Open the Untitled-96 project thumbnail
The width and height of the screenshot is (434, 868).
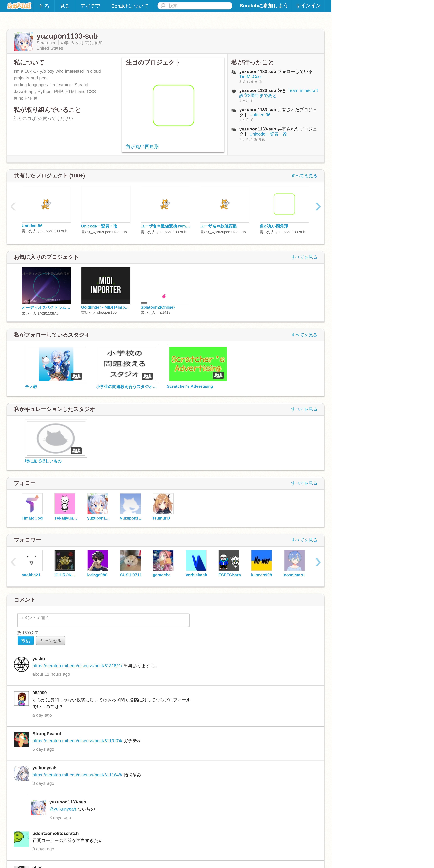pos(46,204)
